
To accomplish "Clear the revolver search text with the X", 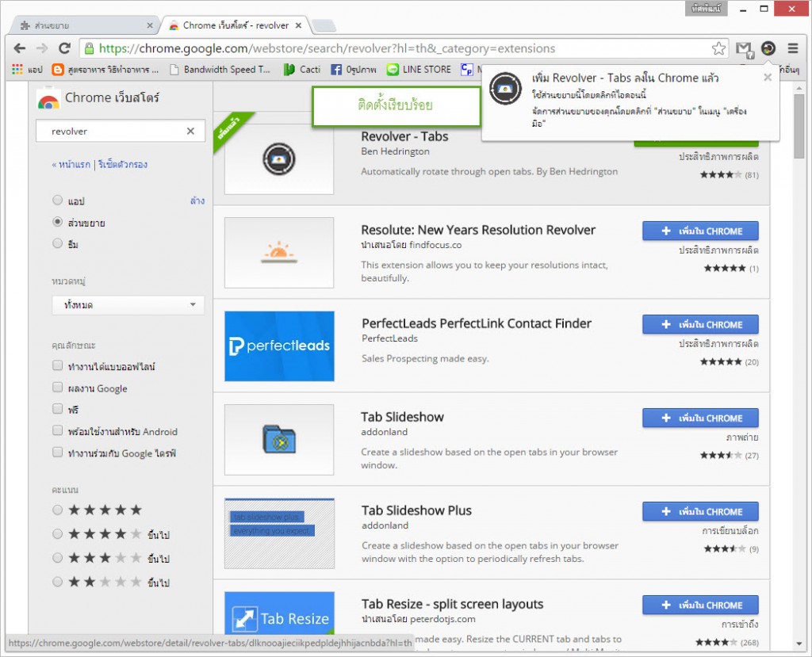I will pyautogui.click(x=190, y=131).
